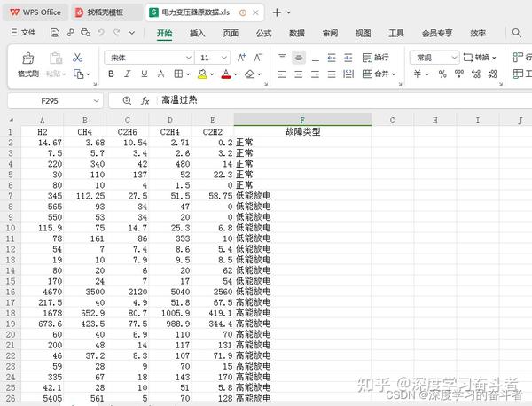532x406 pixels.
Task: Click the Redo arrow icon
Action: (x=117, y=33)
